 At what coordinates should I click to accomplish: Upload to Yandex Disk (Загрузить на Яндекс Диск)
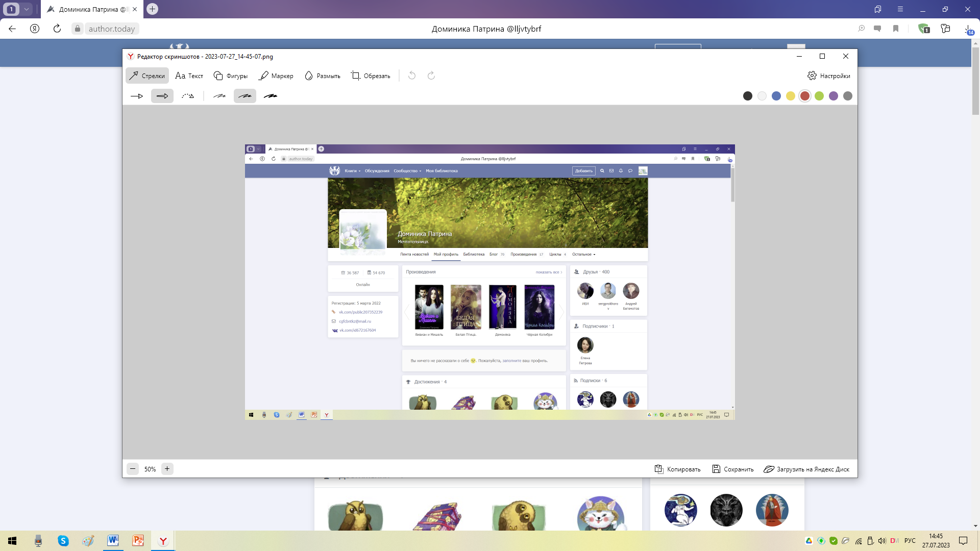[806, 469]
